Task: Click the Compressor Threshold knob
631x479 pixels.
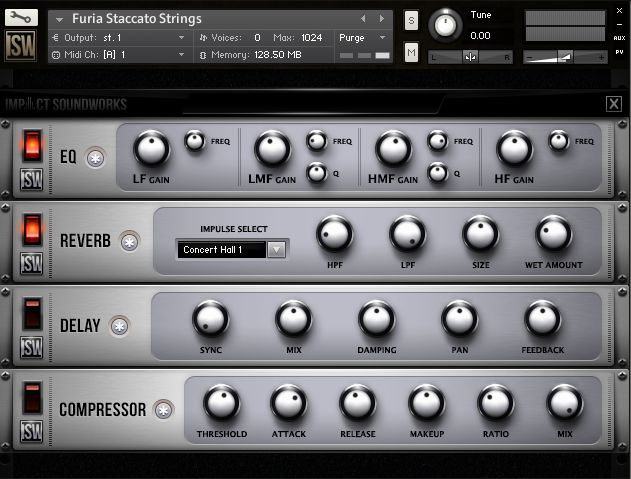Action: click(x=221, y=403)
